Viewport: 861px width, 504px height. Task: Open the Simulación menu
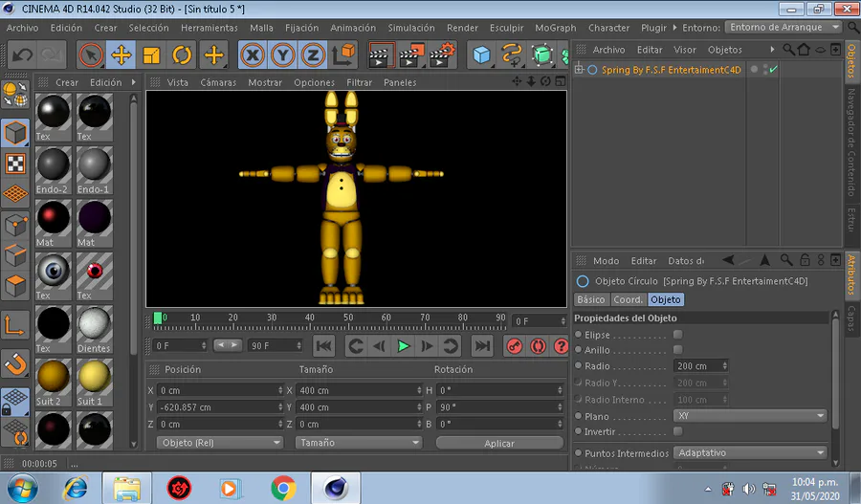pyautogui.click(x=411, y=28)
